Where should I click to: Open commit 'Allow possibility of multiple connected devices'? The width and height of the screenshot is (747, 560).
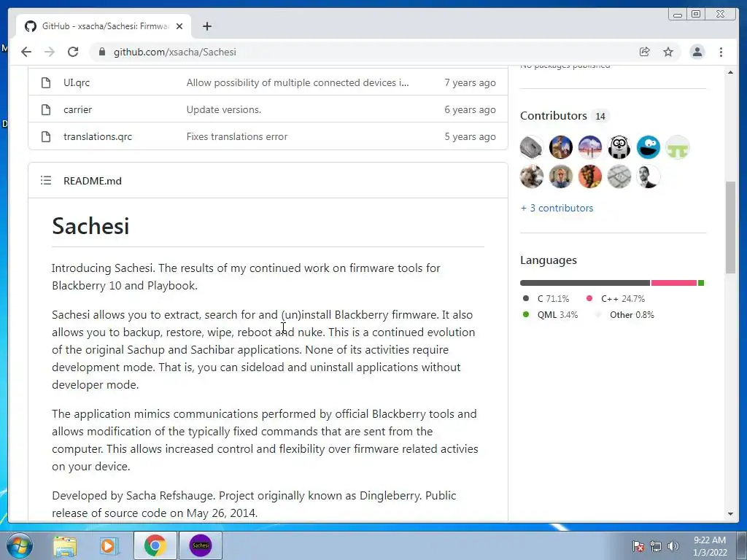[298, 82]
